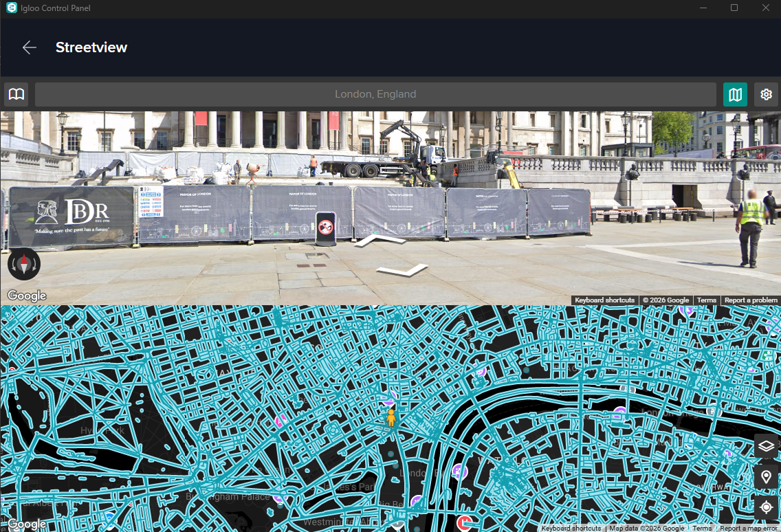
Task: Go back with the Streetview arrow
Action: coord(30,47)
